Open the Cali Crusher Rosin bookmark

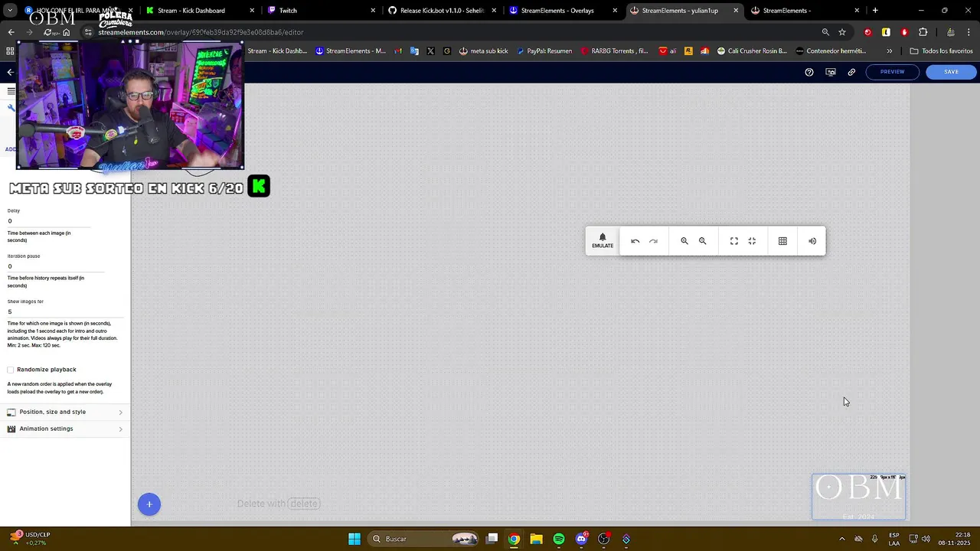pyautogui.click(x=751, y=51)
